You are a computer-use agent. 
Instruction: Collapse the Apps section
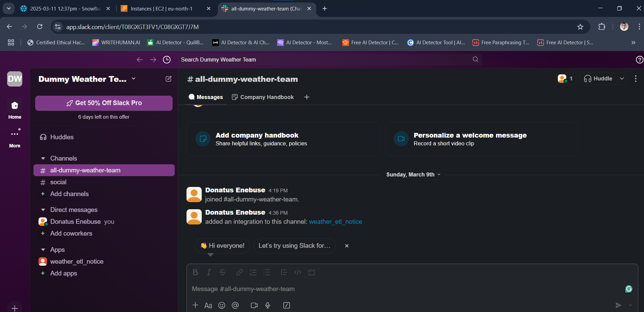pyautogui.click(x=43, y=249)
